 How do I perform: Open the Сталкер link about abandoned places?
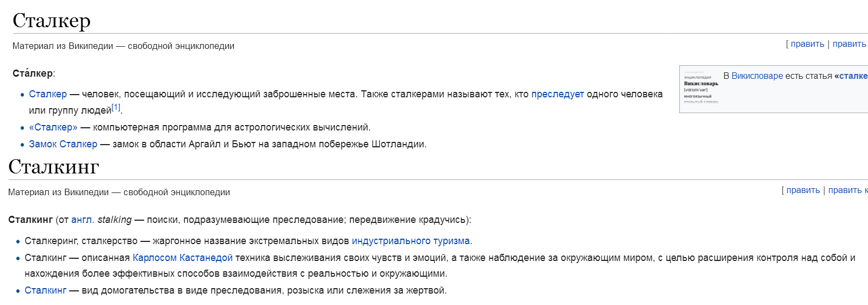point(48,94)
